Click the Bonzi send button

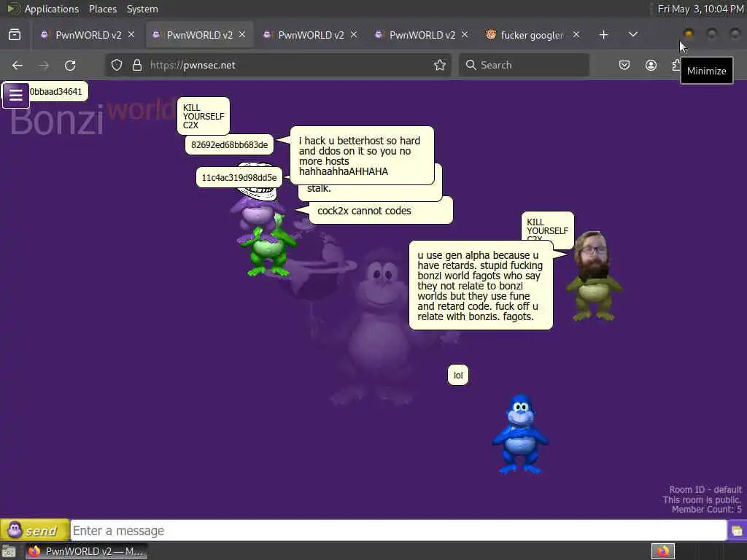35,530
